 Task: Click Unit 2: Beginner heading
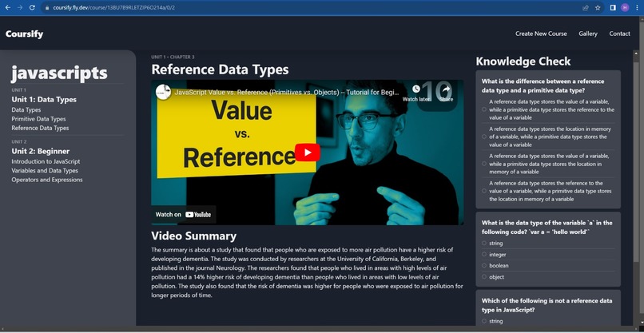pyautogui.click(x=41, y=151)
